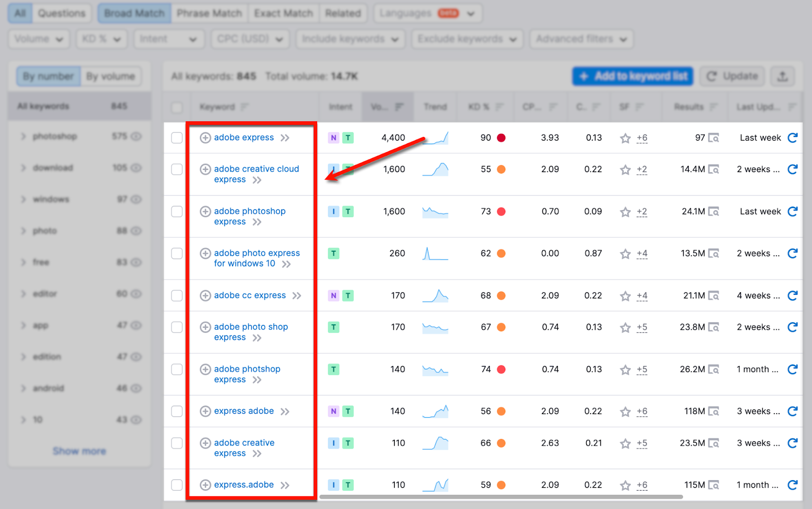Screen dimensions: 812x509
Task: Check the 'express adobe' row checkbox
Action: click(x=177, y=411)
